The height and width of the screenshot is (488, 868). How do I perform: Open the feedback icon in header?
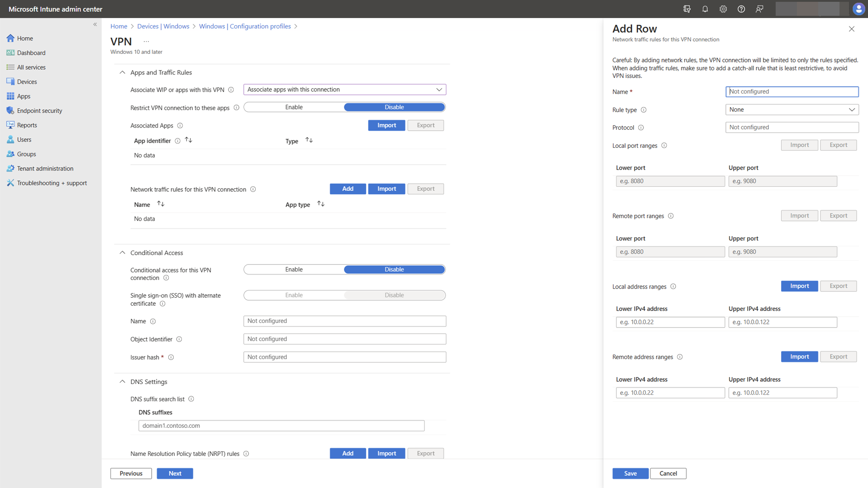click(x=759, y=9)
